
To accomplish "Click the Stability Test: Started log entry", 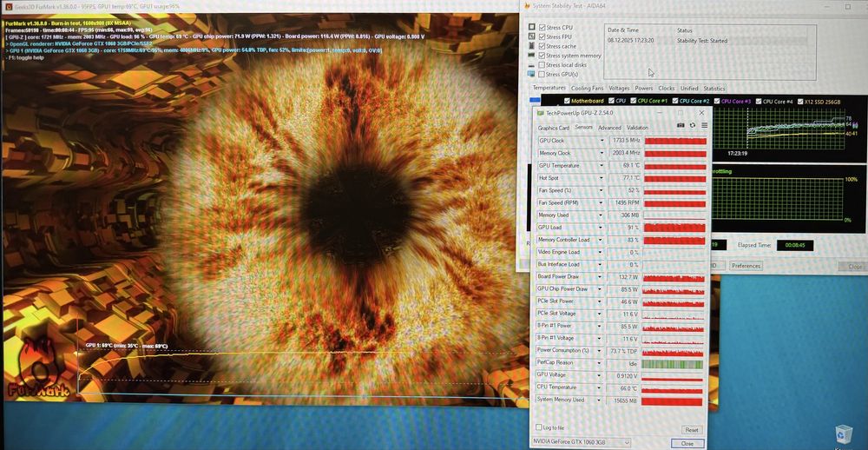I will coord(702,41).
